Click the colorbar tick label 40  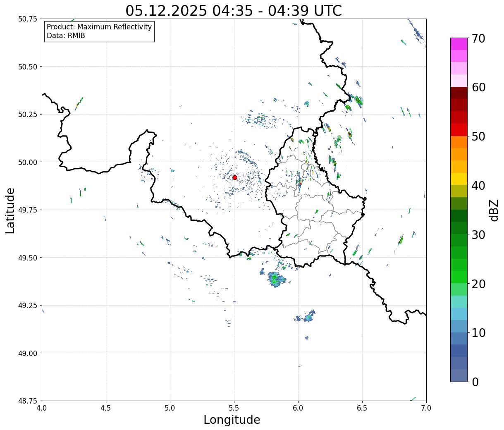tap(478, 186)
